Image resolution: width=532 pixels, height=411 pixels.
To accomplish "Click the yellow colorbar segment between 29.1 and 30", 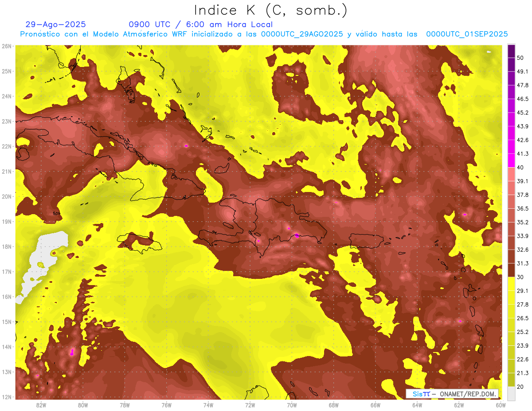I will (511, 283).
